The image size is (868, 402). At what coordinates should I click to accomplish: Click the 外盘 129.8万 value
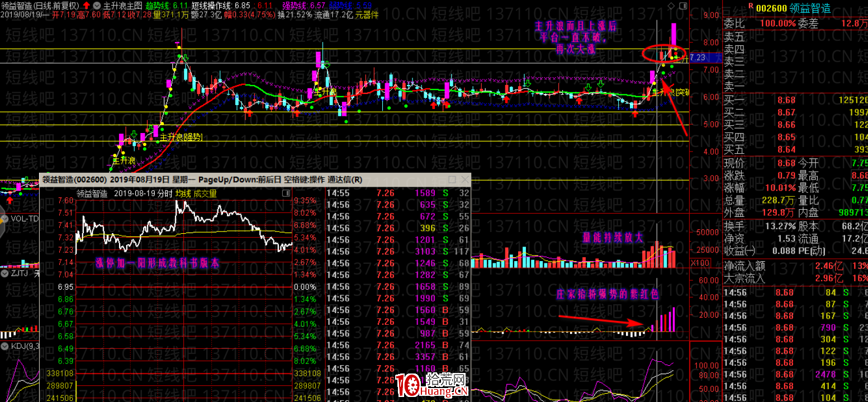(x=779, y=212)
